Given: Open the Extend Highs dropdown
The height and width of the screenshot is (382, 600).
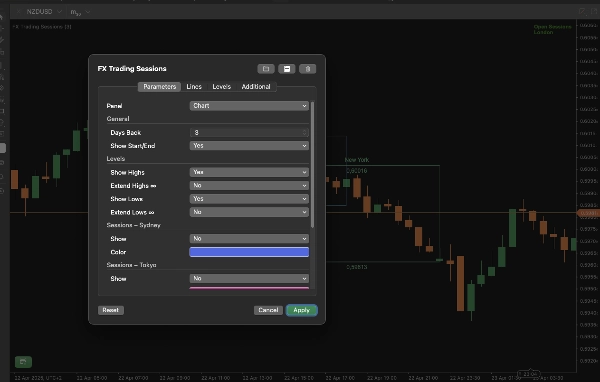Looking at the screenshot, I should (x=249, y=186).
